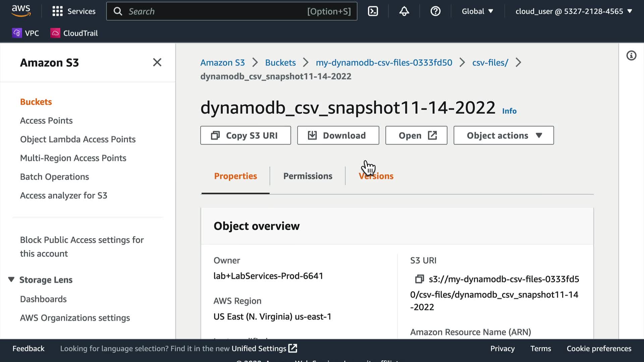
Task: Open the VPC shortcut in favorites bar
Action: click(x=26, y=33)
